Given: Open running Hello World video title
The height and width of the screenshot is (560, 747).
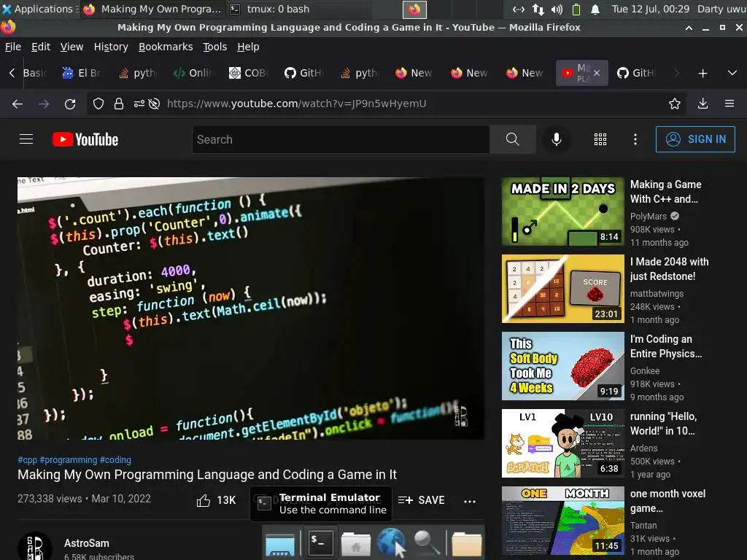Looking at the screenshot, I should click(664, 424).
